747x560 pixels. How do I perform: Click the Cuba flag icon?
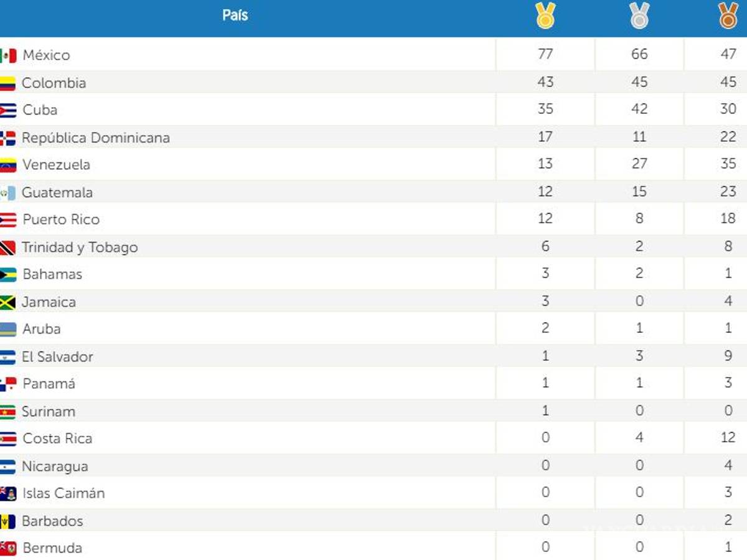coord(7,110)
